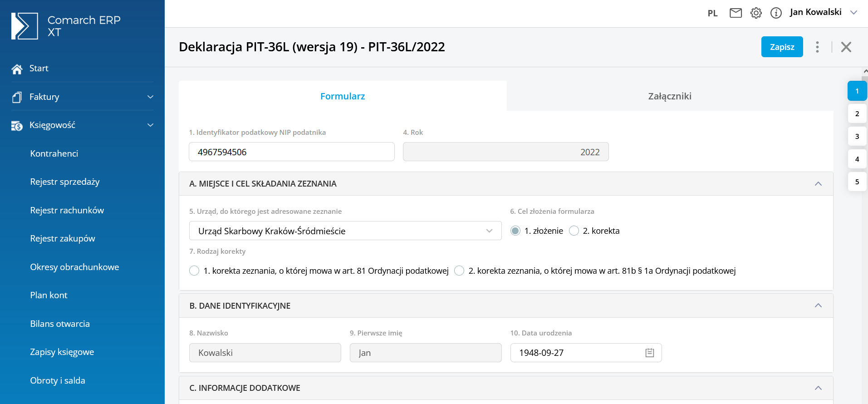Collapse the Księgowość sidebar section

click(x=150, y=125)
